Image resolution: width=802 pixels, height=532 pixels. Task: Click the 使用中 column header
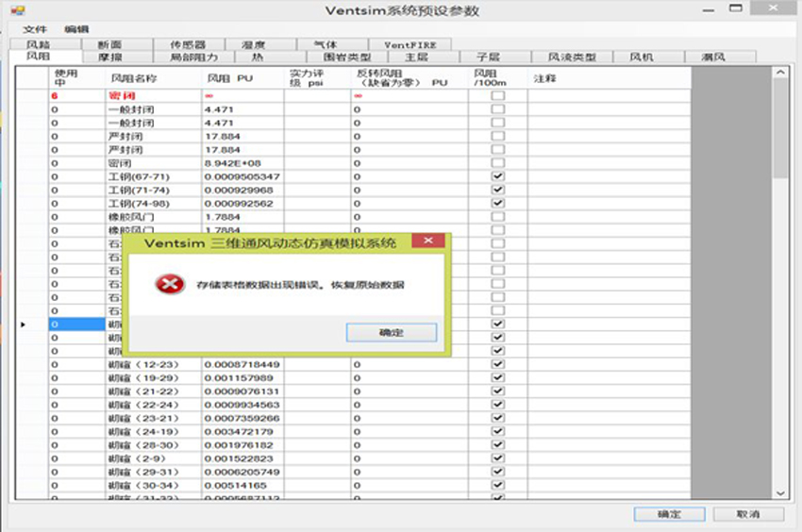76,78
